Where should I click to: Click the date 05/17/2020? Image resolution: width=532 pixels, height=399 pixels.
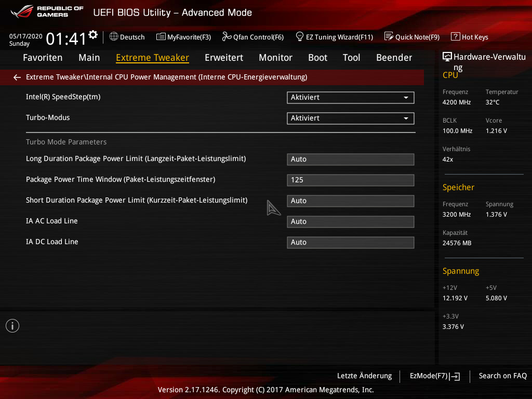(26, 36)
